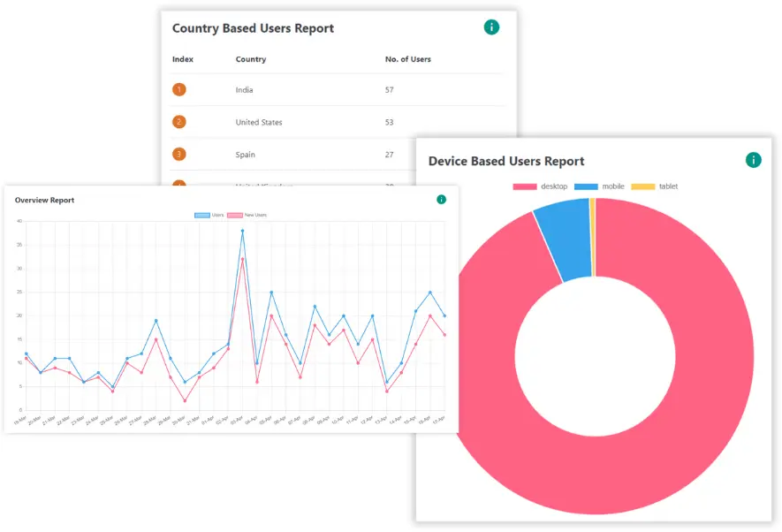Click the user count 57 for India
Screen dimensions: 782x532
(389, 90)
